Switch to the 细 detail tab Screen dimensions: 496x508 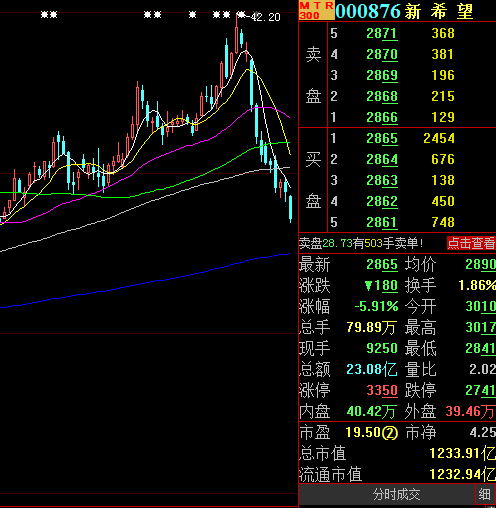coord(484,494)
